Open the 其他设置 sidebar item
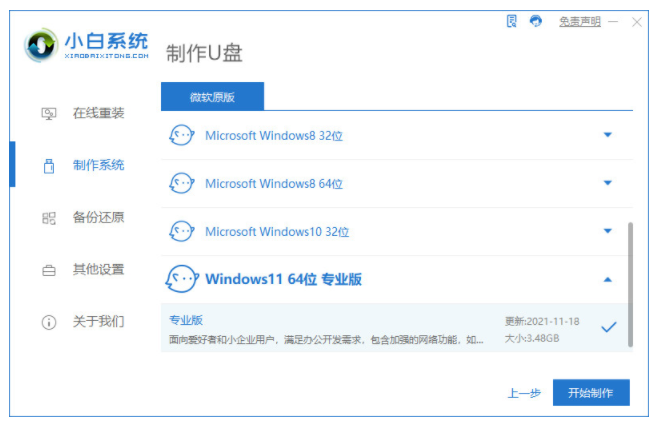This screenshot has width=658, height=422. click(98, 269)
